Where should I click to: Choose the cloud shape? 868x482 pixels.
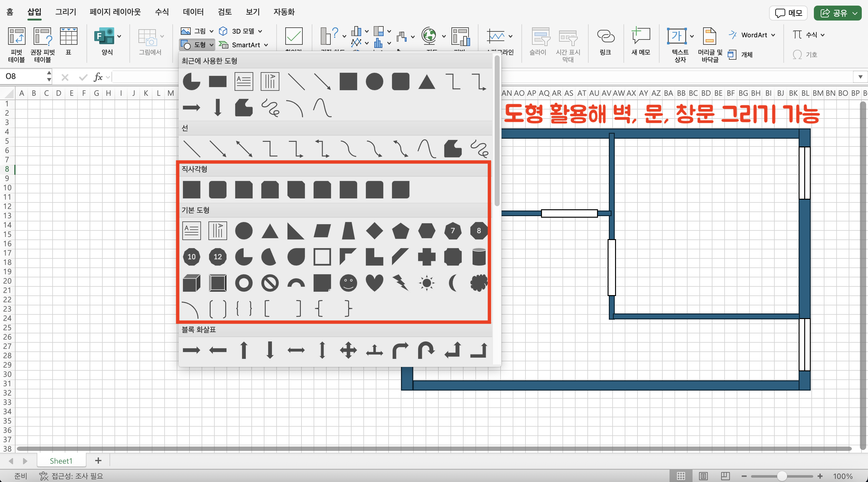479,283
